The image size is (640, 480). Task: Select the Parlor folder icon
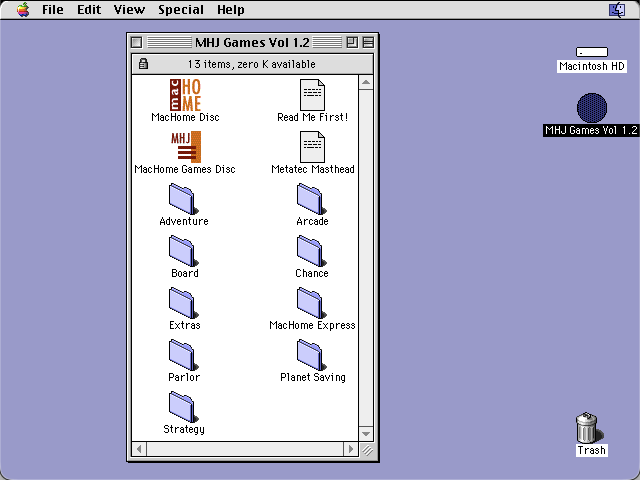click(184, 355)
